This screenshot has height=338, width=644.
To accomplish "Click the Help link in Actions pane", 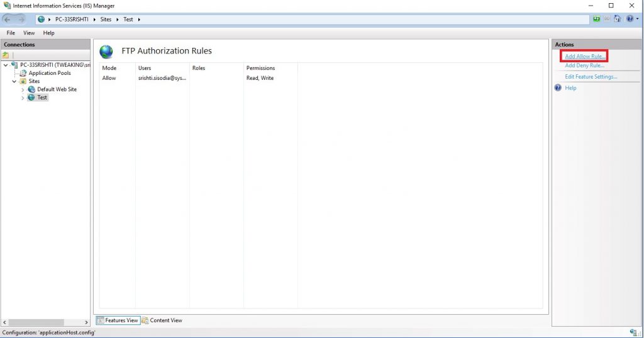I will 570,88.
